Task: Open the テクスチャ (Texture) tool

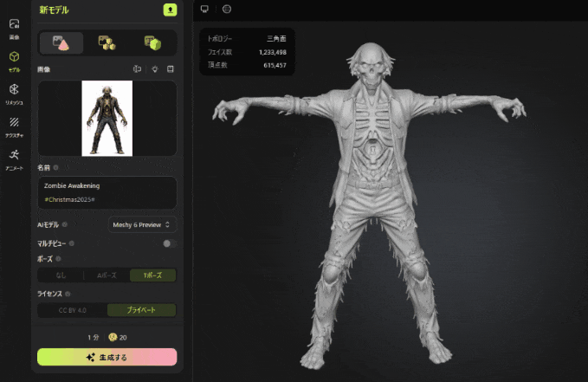Action: click(14, 126)
